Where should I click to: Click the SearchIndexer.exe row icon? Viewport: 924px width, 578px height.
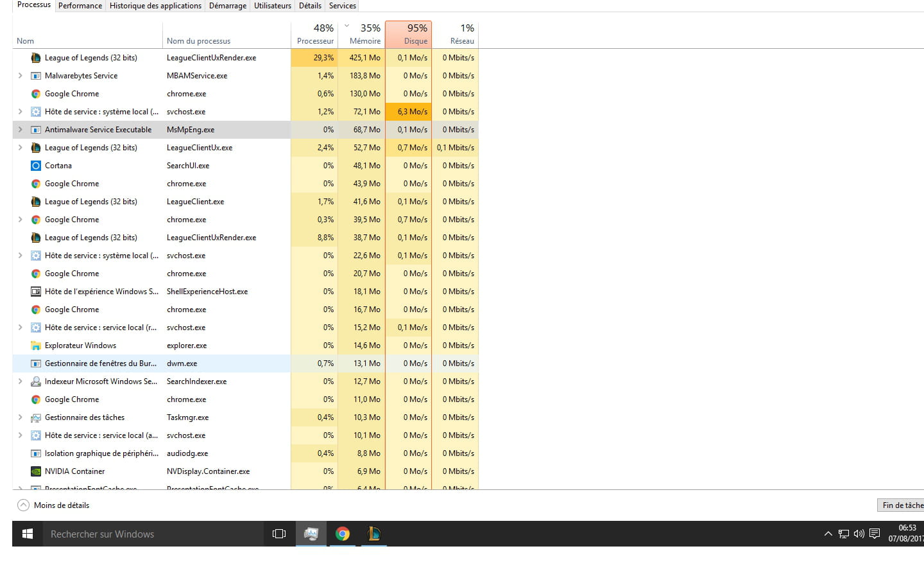pyautogui.click(x=36, y=381)
